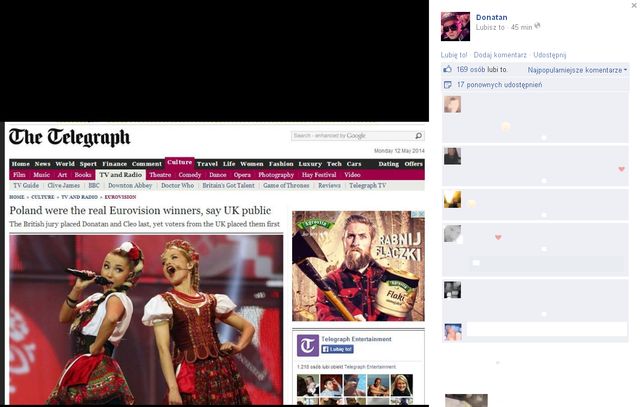640x407 pixels.
Task: Open '169 osób lubi to' likes list
Action: [482, 69]
